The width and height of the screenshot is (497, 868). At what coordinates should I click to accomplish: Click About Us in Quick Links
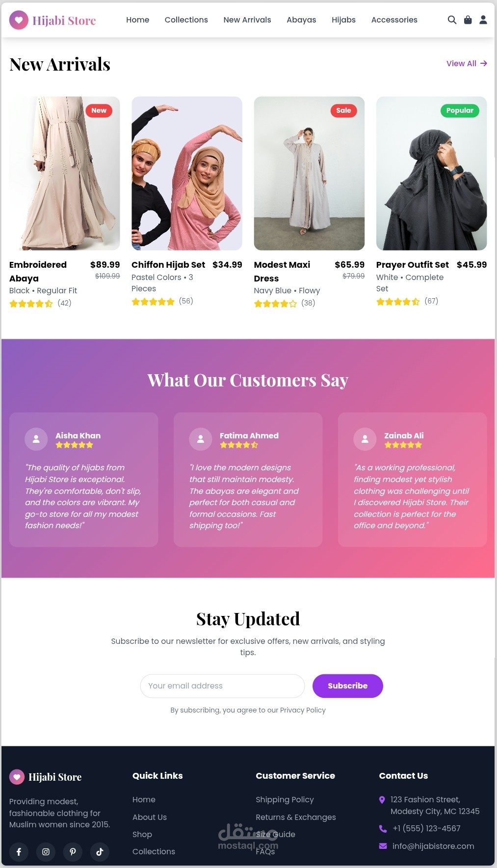click(x=150, y=817)
